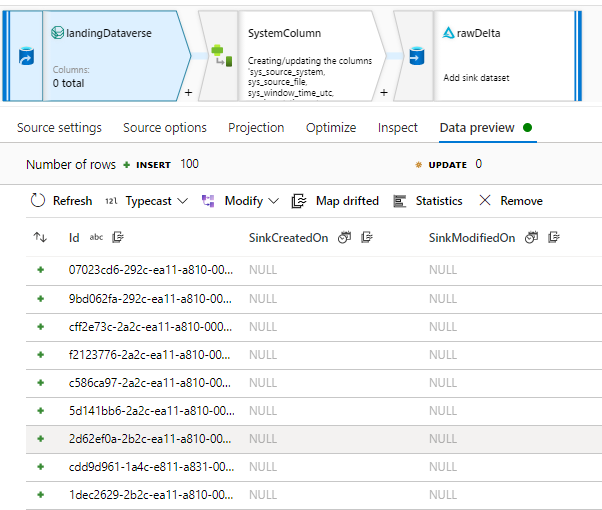Refresh the data preview
The image size is (602, 510).
pyautogui.click(x=62, y=201)
